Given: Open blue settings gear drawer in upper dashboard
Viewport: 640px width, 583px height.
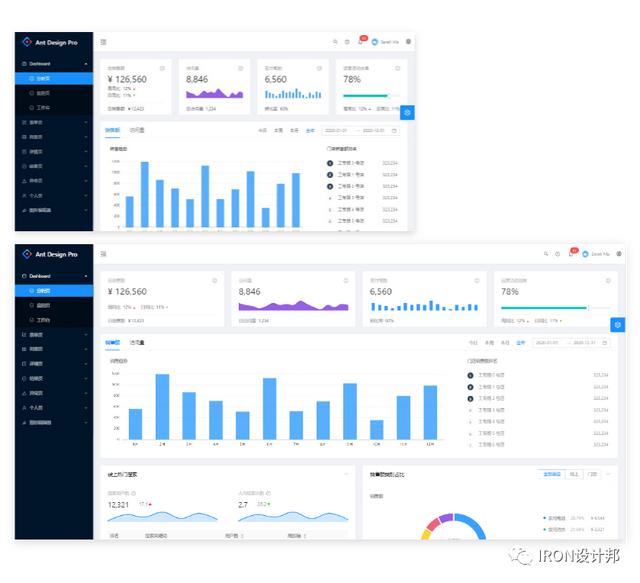Looking at the screenshot, I should point(407,112).
